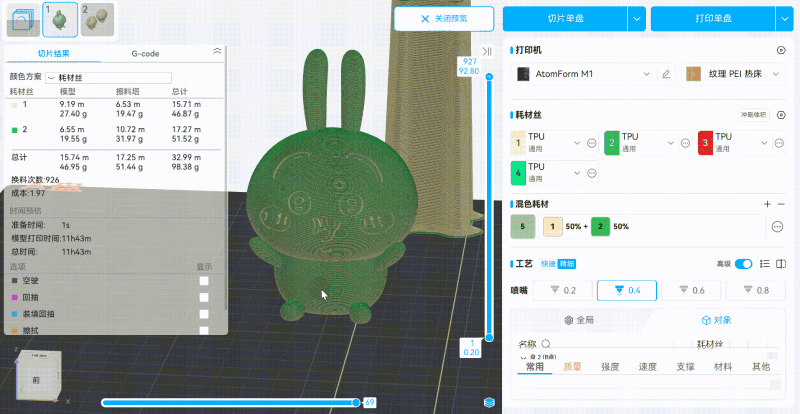Open the 常用 parameter tab
The width and height of the screenshot is (800, 414).
coord(535,367)
